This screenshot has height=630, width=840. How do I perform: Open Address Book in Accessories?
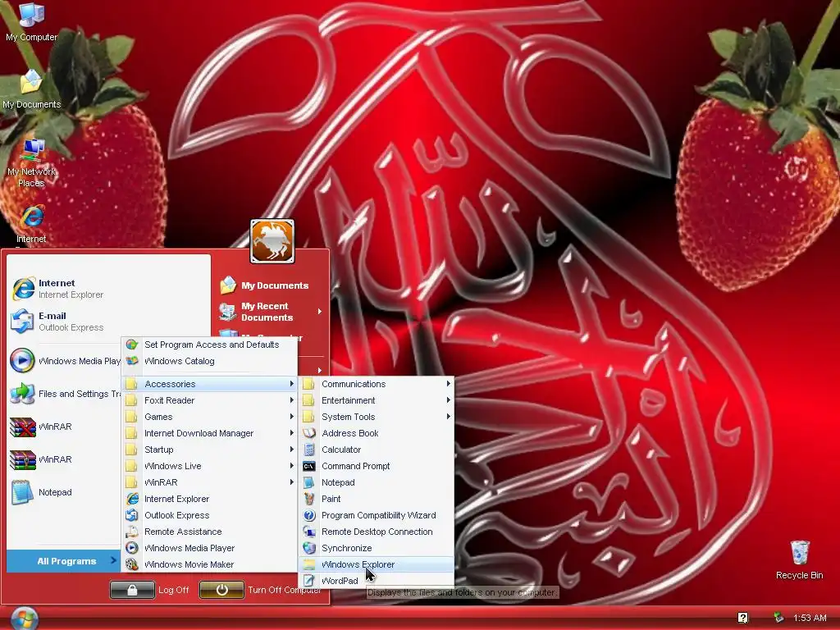377,433
